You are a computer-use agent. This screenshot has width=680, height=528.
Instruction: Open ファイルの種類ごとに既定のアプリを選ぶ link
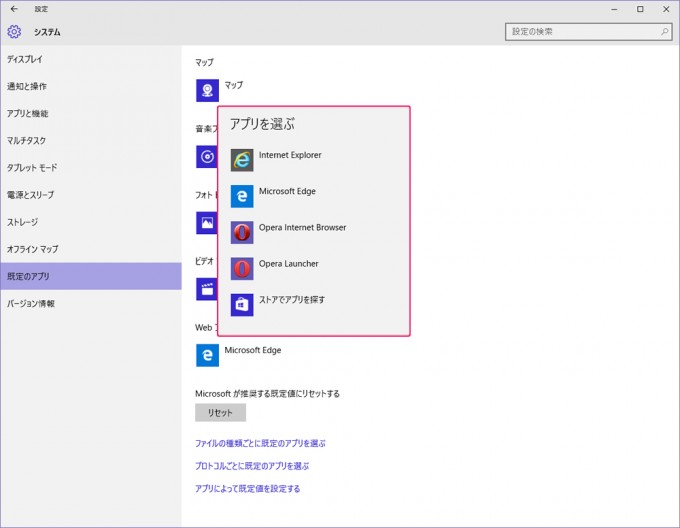(260, 443)
